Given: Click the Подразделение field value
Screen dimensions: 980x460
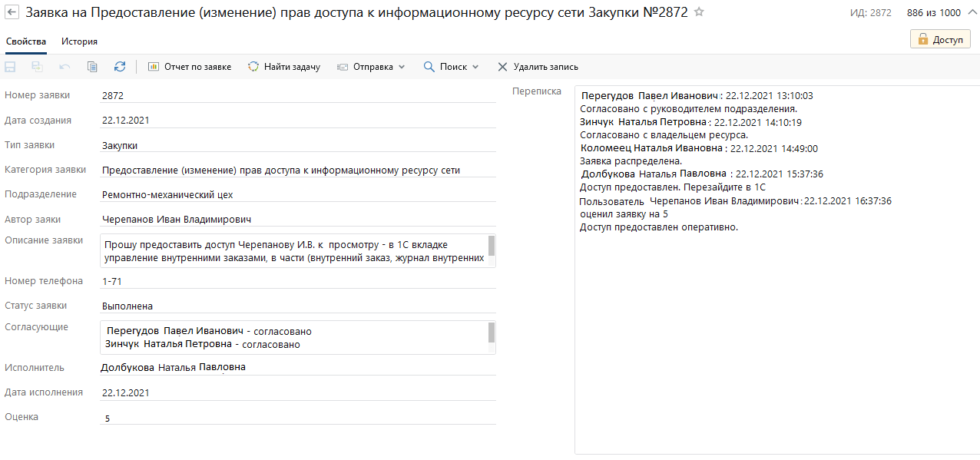Looking at the screenshot, I should click(x=298, y=194).
